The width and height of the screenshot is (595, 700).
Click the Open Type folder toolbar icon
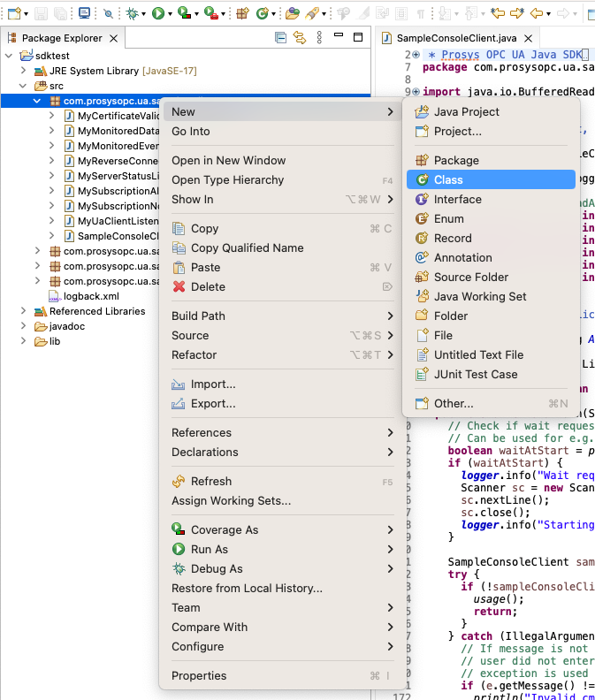[x=293, y=13]
